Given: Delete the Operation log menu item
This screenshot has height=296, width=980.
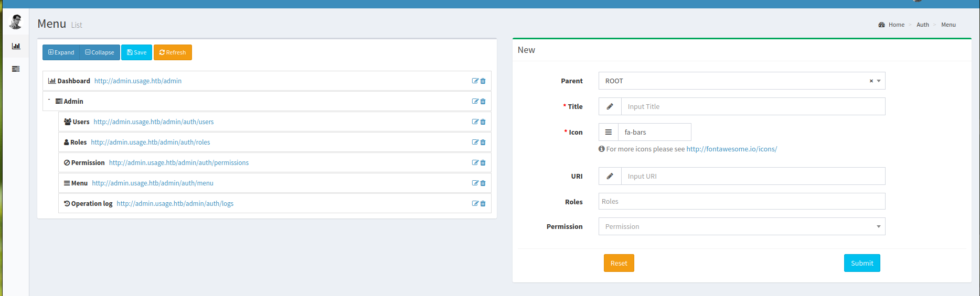Looking at the screenshot, I should point(483,204).
